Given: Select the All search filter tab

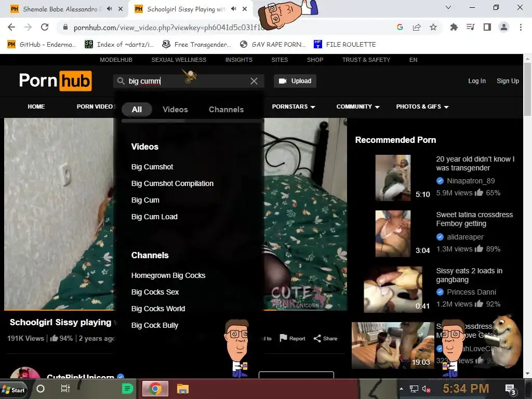Looking at the screenshot, I should click(137, 110).
